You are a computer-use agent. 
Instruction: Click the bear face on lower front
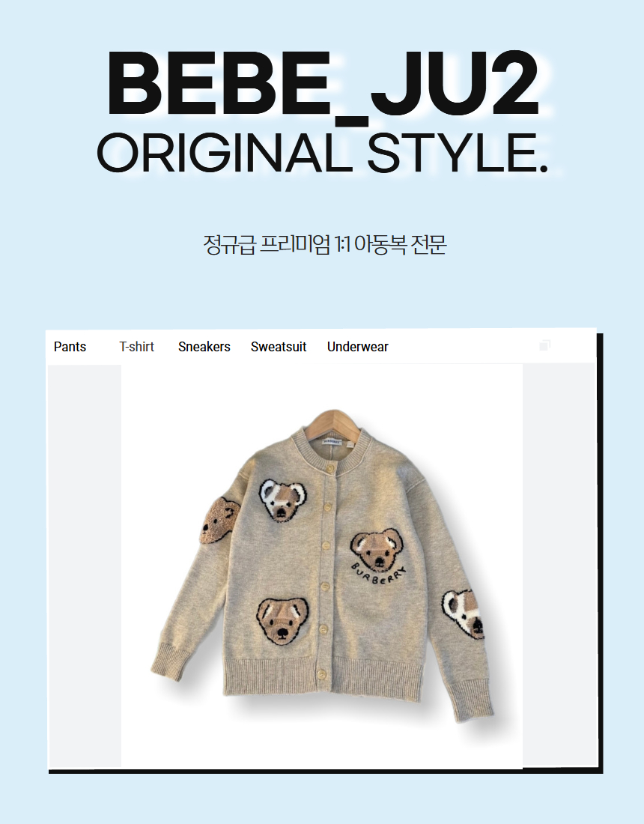pos(282,621)
